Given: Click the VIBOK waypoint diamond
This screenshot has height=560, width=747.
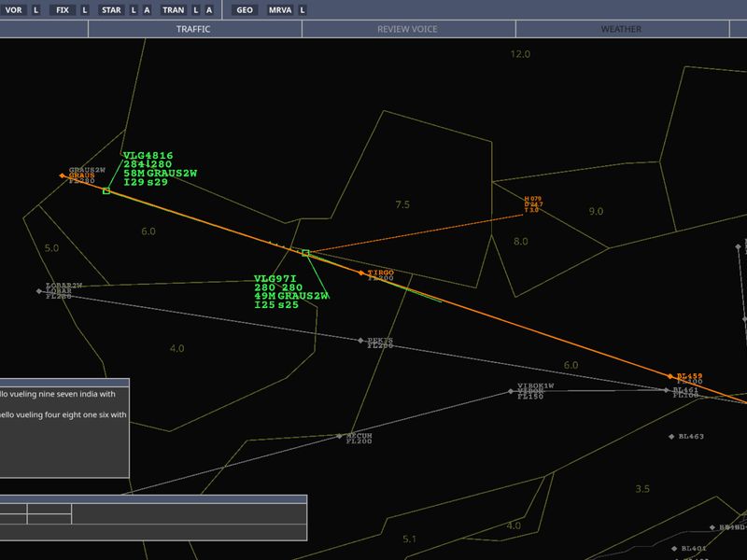Looking at the screenshot, I should [511, 391].
